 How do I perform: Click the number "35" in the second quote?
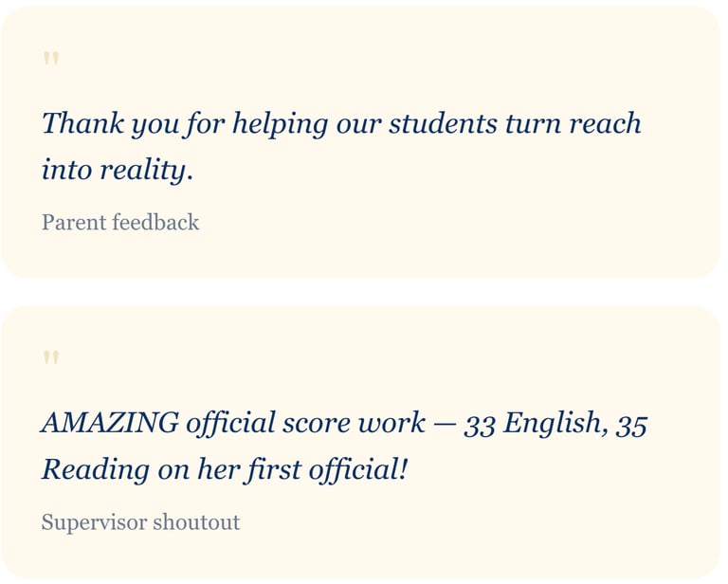click(x=631, y=424)
